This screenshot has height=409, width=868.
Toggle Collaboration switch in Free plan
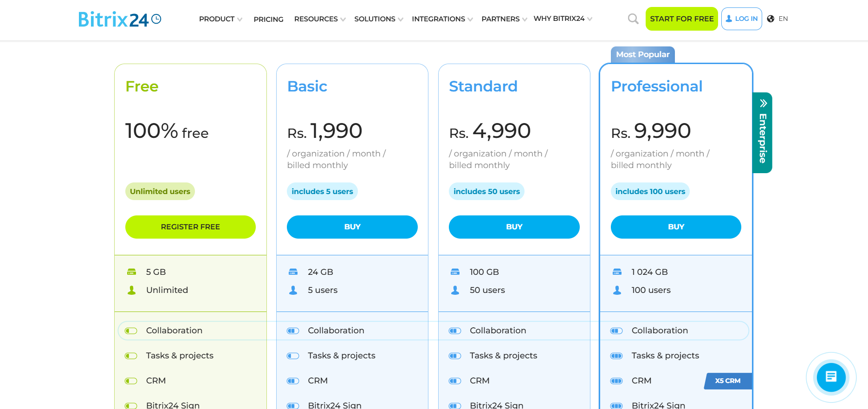131,331
